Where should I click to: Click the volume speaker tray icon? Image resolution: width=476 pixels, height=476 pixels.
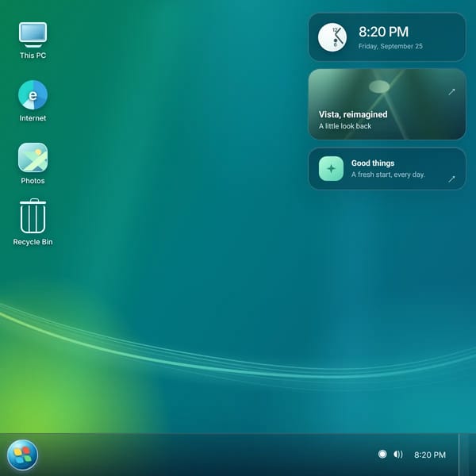coord(398,454)
